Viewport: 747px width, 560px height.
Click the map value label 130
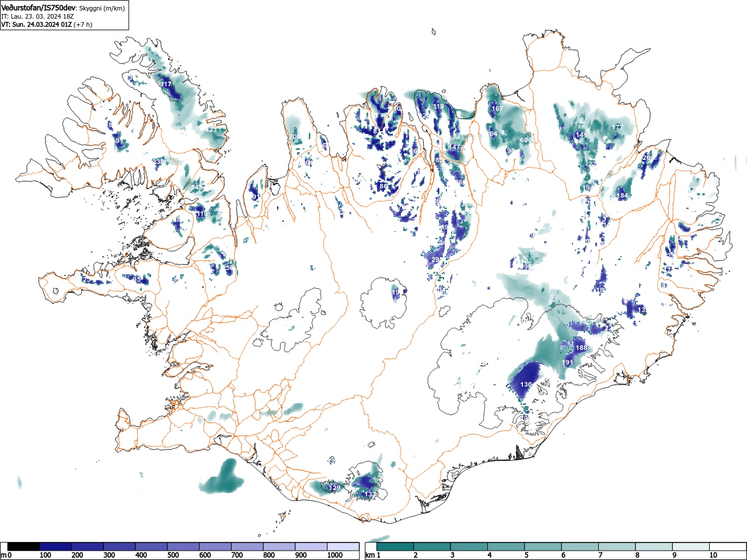tap(526, 385)
